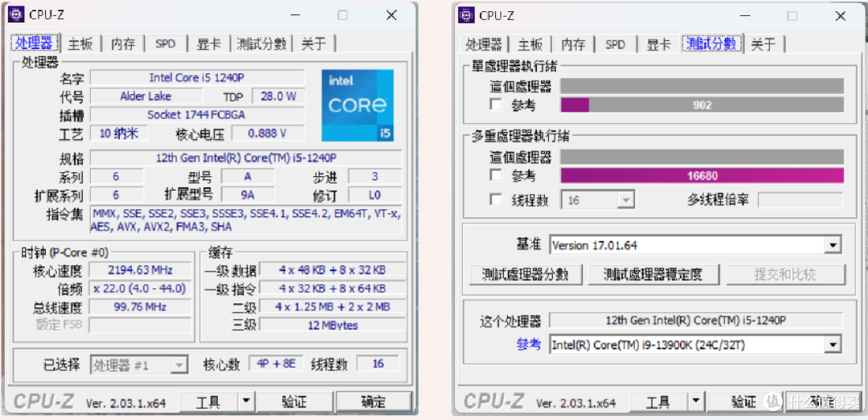Image resolution: width=868 pixels, height=420 pixels.
Task: Click the 确定 button in left window
Action: point(375,401)
